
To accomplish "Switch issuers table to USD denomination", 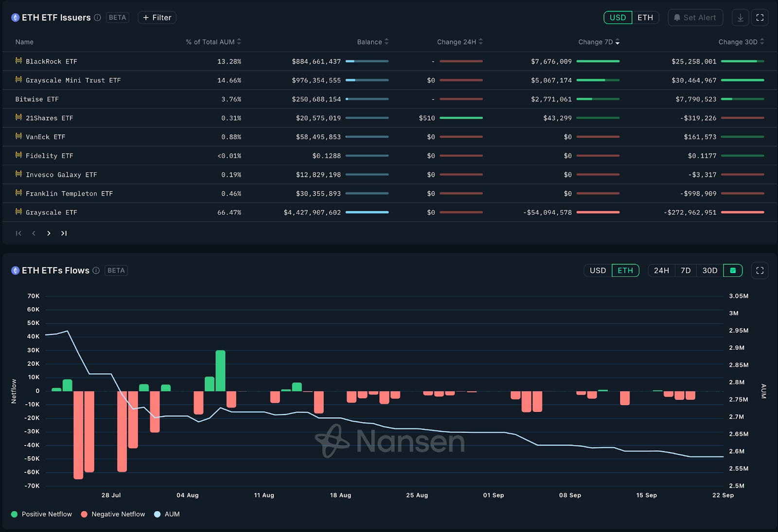I will pyautogui.click(x=618, y=17).
